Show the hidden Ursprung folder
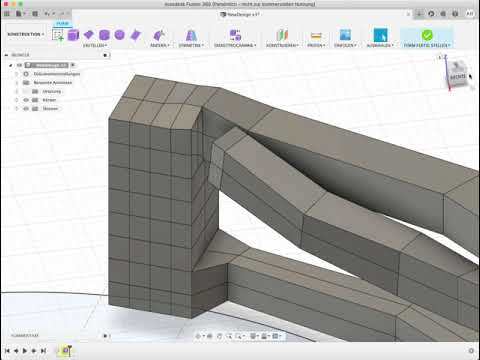This screenshot has height=360, width=480. [26, 91]
